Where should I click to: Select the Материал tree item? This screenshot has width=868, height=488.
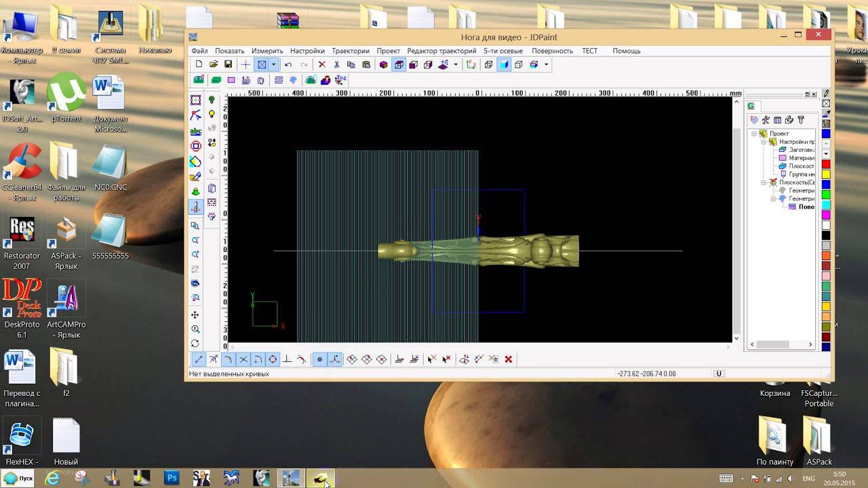tap(802, 158)
